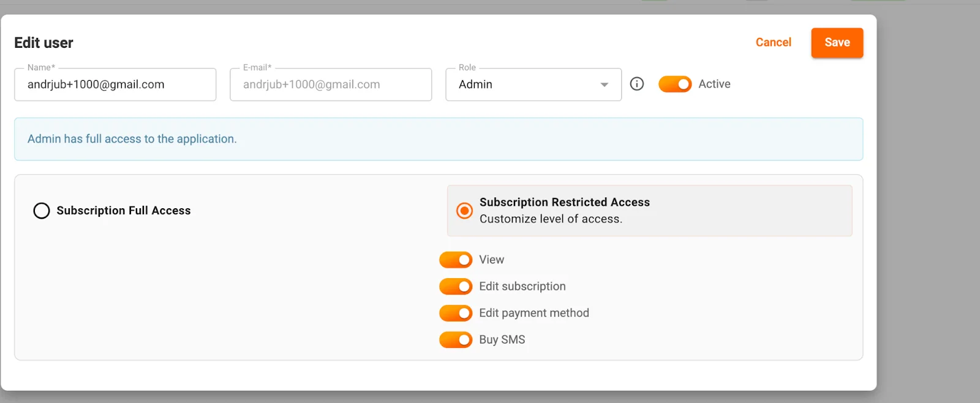Toggle the View permission switch
980x403 pixels.
456,260
